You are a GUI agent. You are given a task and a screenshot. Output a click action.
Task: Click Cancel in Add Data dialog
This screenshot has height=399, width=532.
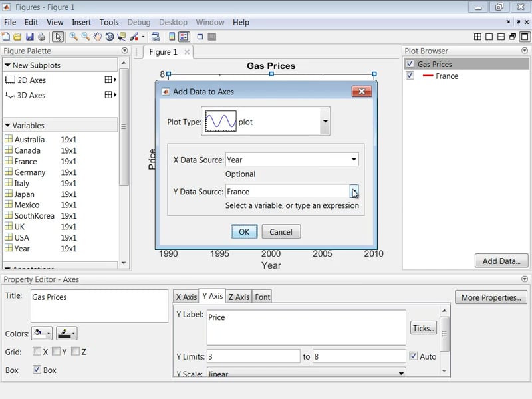(281, 231)
